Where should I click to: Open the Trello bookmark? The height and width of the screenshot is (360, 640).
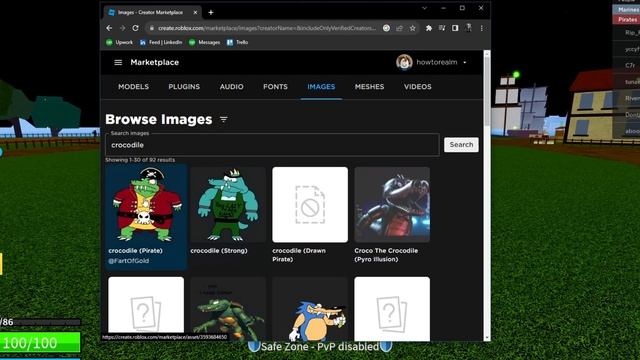tap(238, 42)
